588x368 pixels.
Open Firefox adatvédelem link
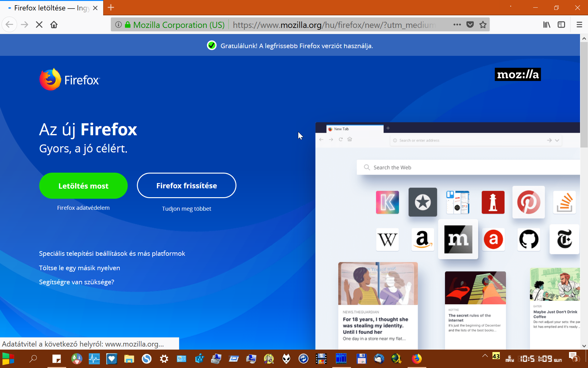(83, 208)
